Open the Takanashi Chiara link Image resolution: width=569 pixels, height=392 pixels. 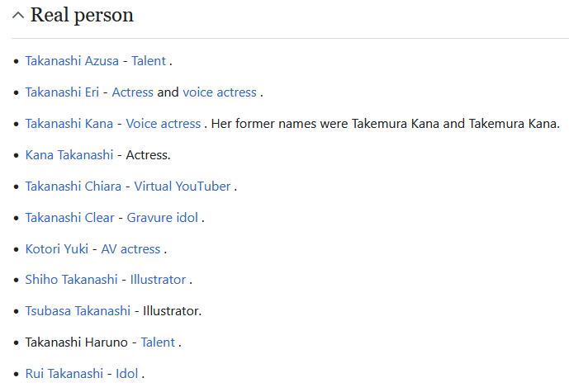73,187
